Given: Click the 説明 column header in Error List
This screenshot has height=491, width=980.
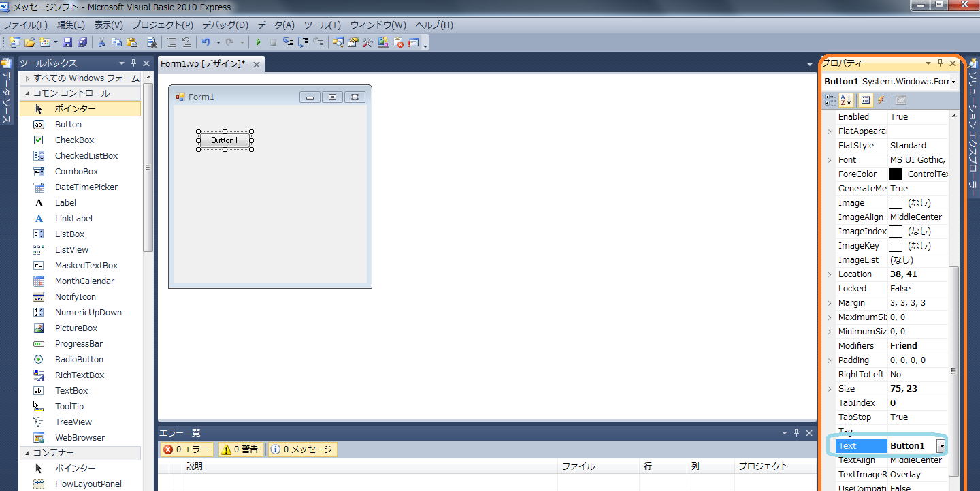Looking at the screenshot, I should [370, 466].
